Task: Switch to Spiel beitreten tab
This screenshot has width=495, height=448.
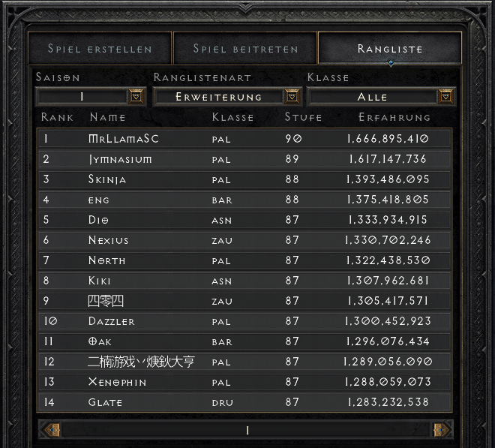Action: point(245,49)
